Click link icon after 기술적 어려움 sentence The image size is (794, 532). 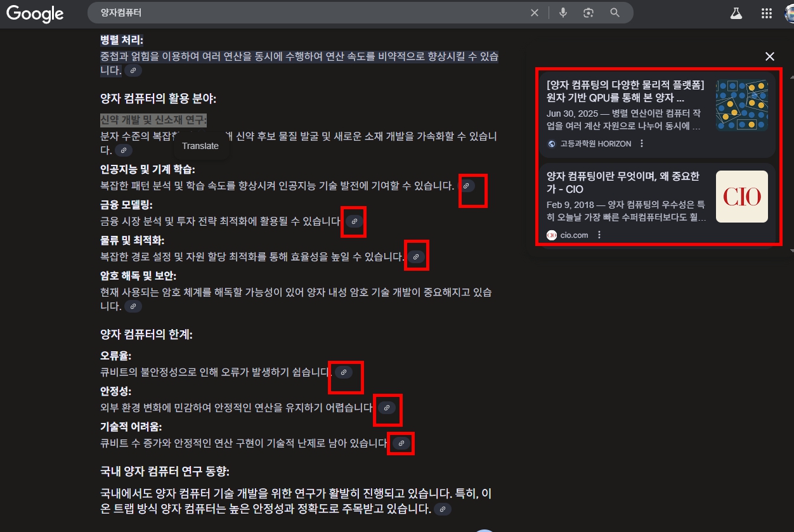(x=401, y=443)
